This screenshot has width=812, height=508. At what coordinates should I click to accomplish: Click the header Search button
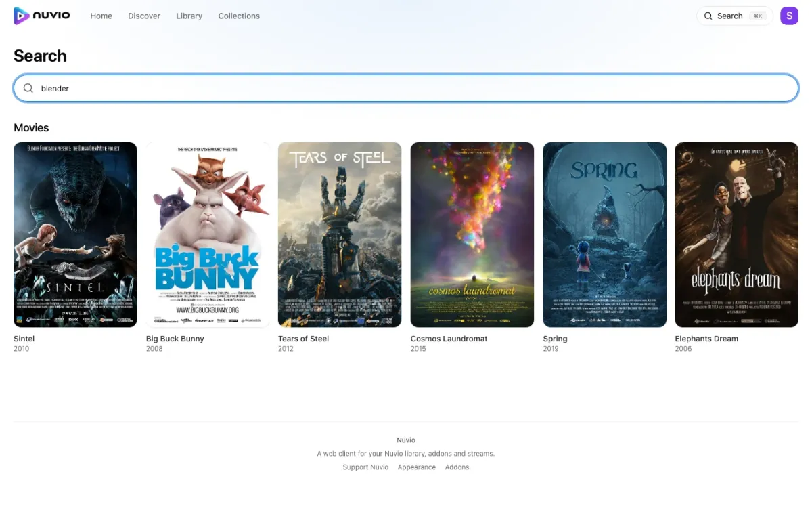tap(735, 16)
